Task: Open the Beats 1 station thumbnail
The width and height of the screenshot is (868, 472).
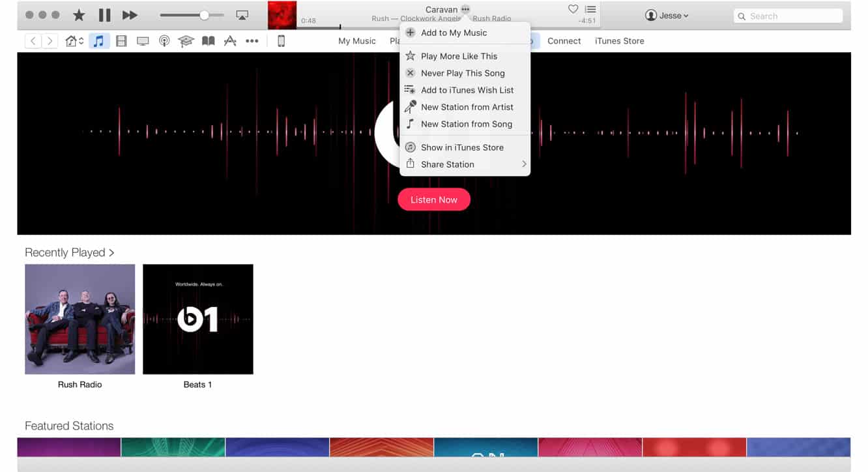Action: tap(198, 319)
